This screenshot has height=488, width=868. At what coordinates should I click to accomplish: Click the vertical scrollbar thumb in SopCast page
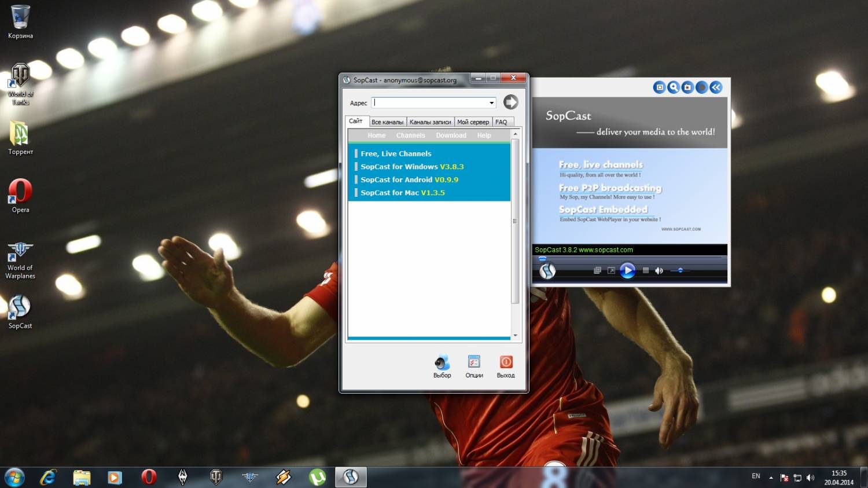515,221
